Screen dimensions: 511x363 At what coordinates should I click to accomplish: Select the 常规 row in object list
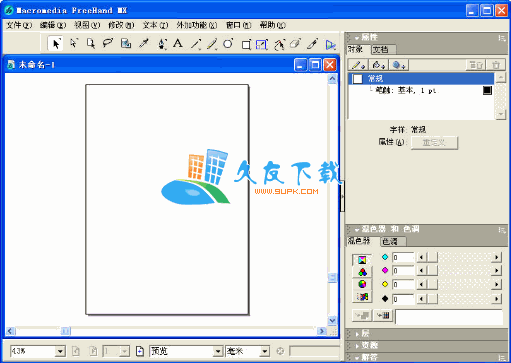pos(421,79)
